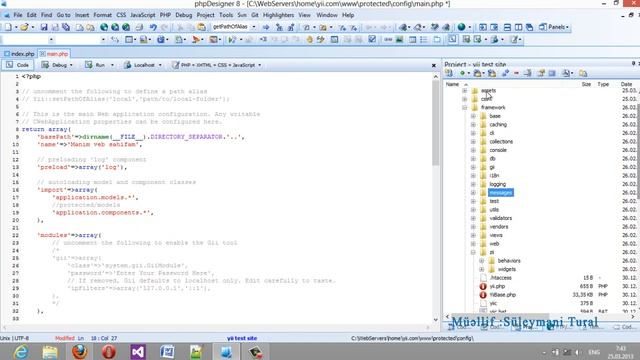This screenshot has height=360, width=640.
Task: Click the Run button in editor bar
Action: [x=96, y=65]
